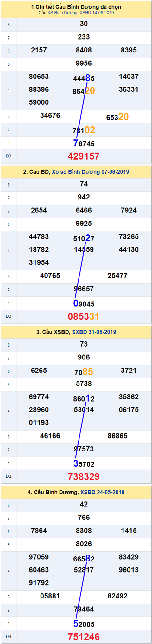Click the first prize number 09045
152x644 pixels.
point(84,304)
